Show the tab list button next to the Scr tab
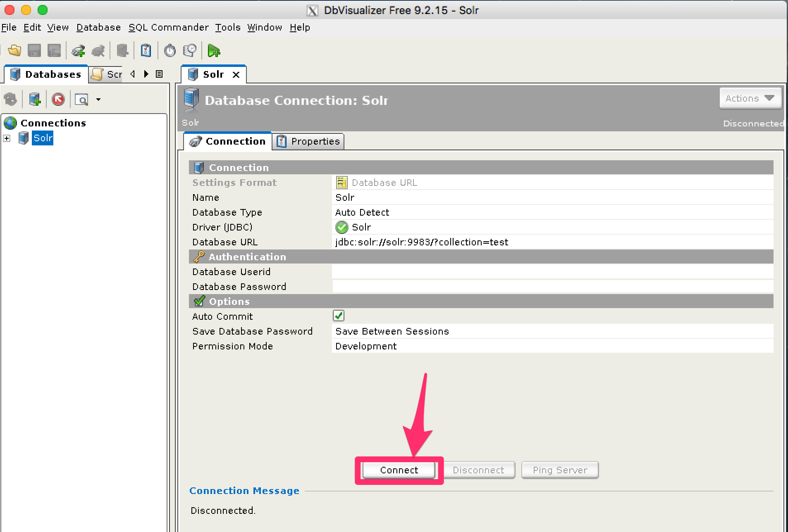The image size is (788, 532). [x=159, y=74]
